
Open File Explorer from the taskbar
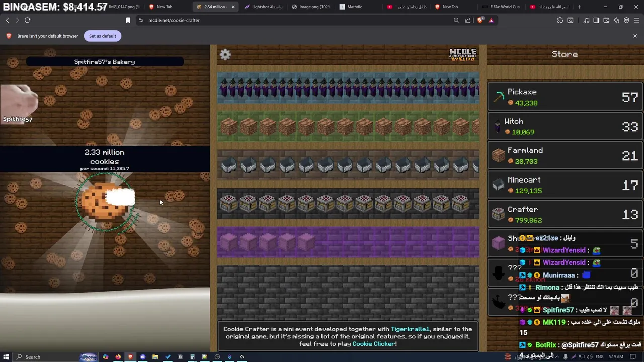pos(155,357)
